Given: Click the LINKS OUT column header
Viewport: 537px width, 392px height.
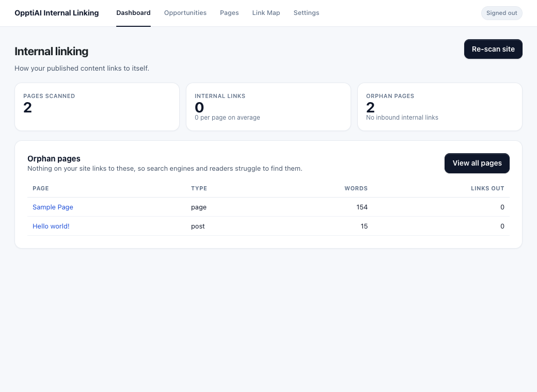Looking at the screenshot, I should tap(487, 188).
